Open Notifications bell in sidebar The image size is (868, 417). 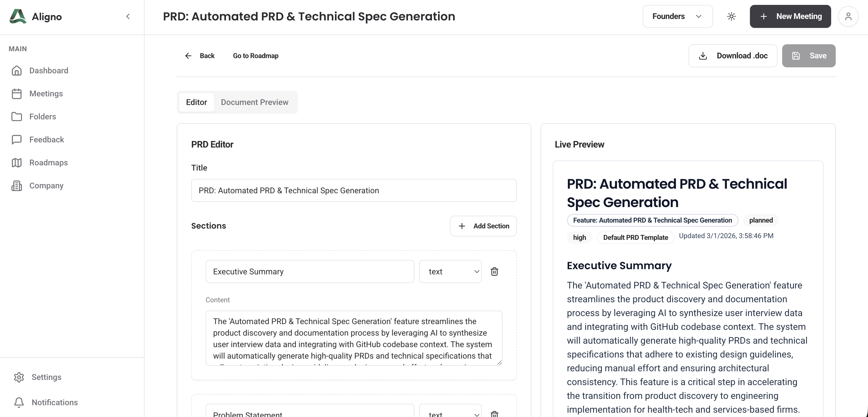19,402
